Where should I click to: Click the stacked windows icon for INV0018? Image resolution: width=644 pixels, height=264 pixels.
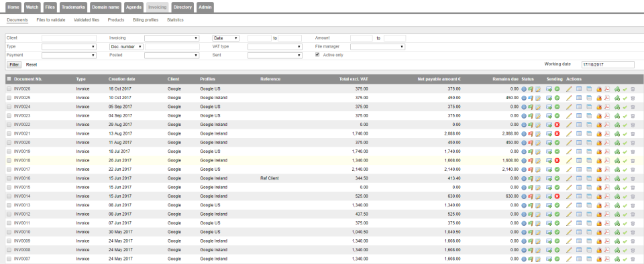coord(590,160)
